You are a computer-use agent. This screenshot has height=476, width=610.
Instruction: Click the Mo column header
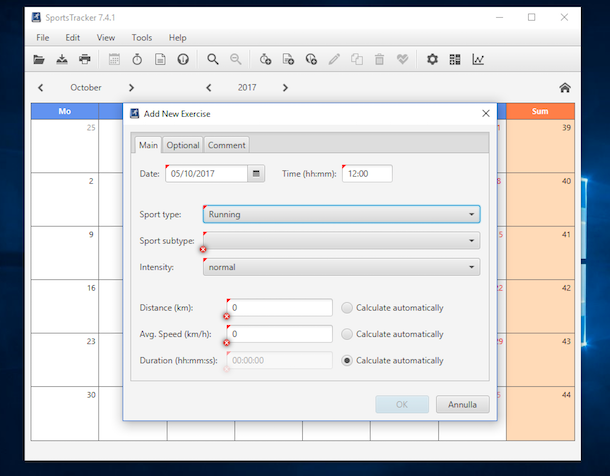coord(65,111)
